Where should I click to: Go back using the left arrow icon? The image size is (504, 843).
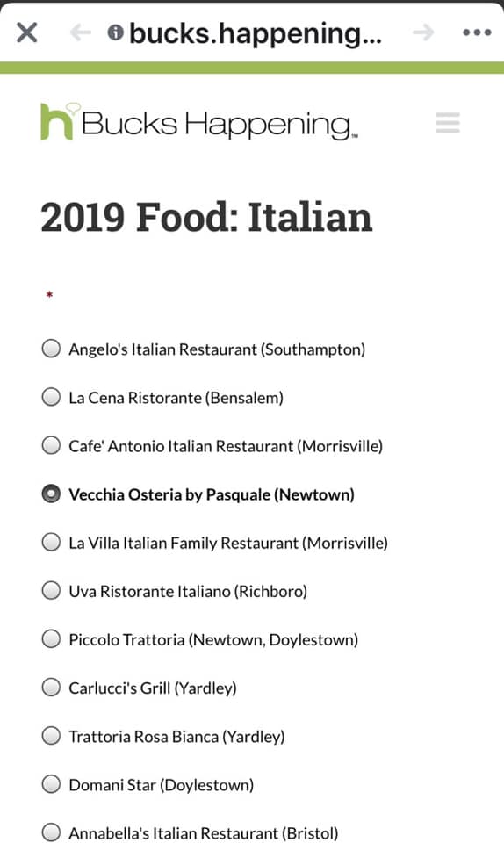[x=81, y=32]
